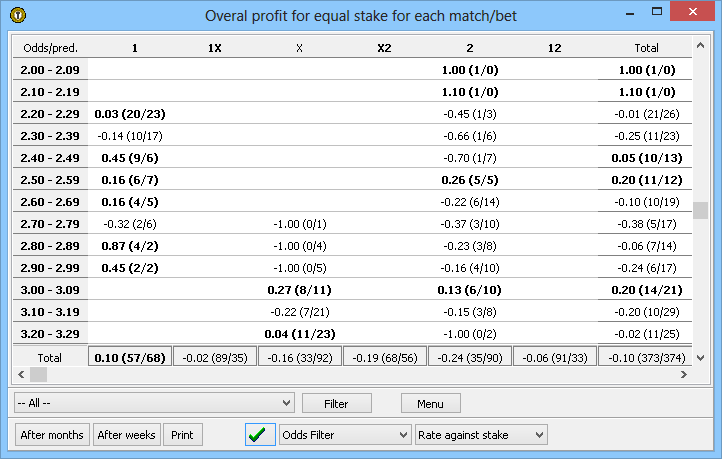Select the 3.00 - 3.09 odds row
The height and width of the screenshot is (459, 722).
[x=50, y=289]
